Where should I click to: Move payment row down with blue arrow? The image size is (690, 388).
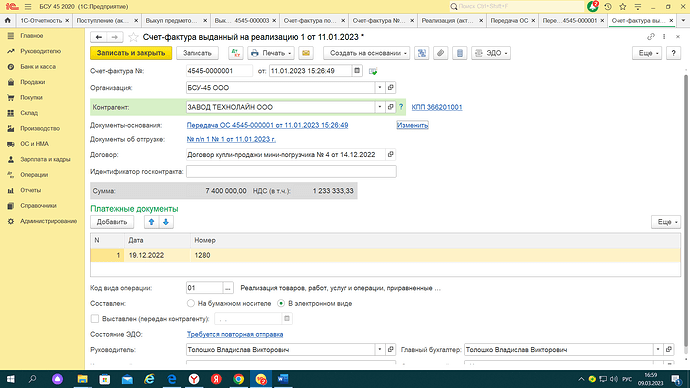click(x=166, y=222)
